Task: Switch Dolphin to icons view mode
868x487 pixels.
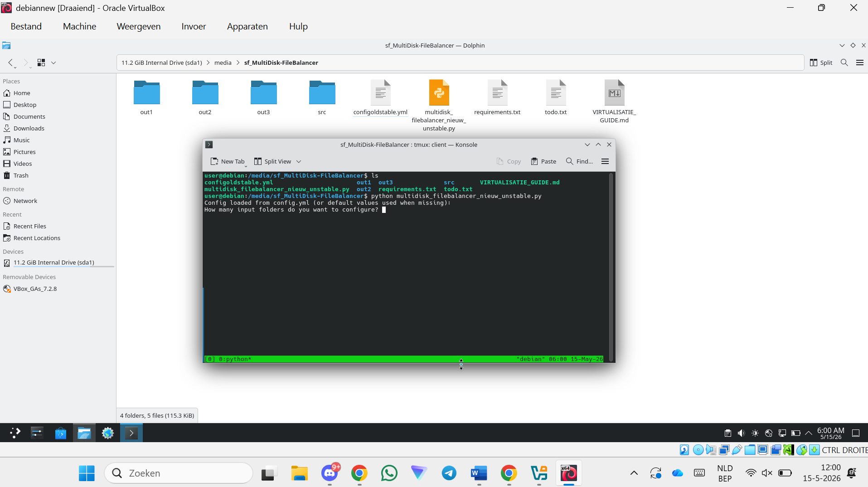Action: pos(41,63)
